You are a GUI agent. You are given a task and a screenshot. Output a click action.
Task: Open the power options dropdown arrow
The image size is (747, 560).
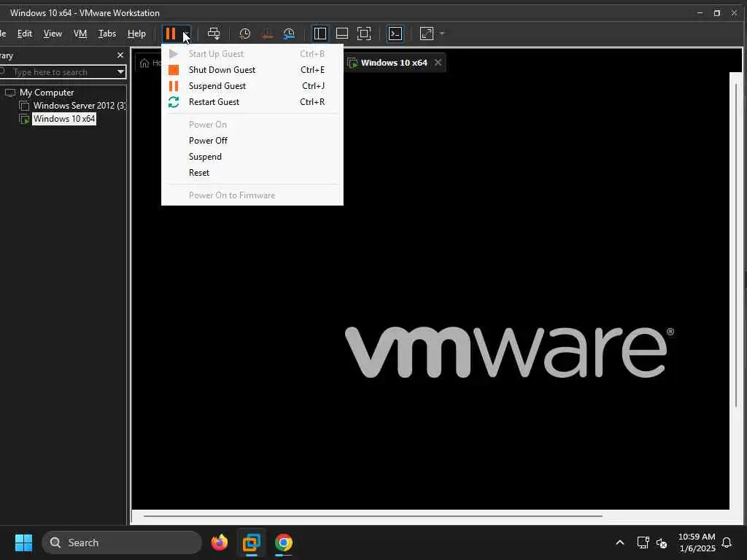point(186,34)
